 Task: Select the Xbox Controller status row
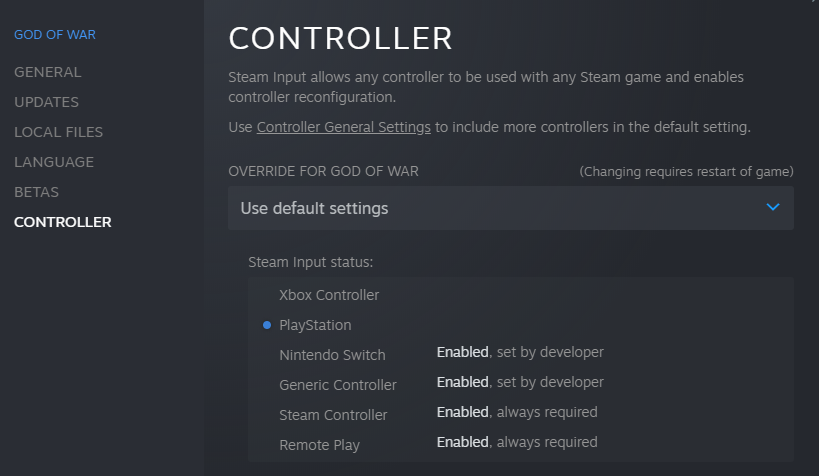(329, 295)
